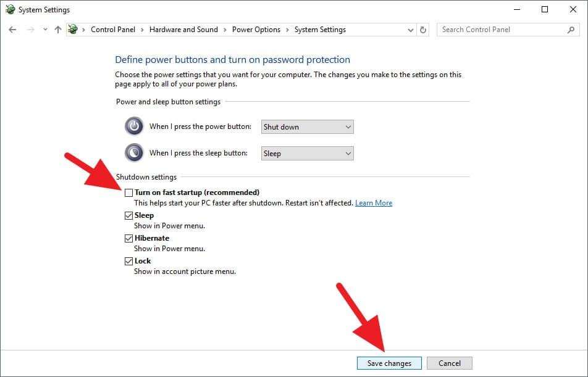Click the forward navigation arrow
Image resolution: width=588 pixels, height=377 pixels.
(x=29, y=29)
